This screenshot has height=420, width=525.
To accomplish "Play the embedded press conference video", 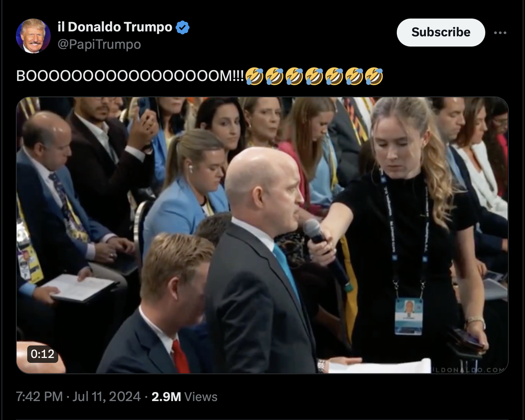I will (x=262, y=235).
